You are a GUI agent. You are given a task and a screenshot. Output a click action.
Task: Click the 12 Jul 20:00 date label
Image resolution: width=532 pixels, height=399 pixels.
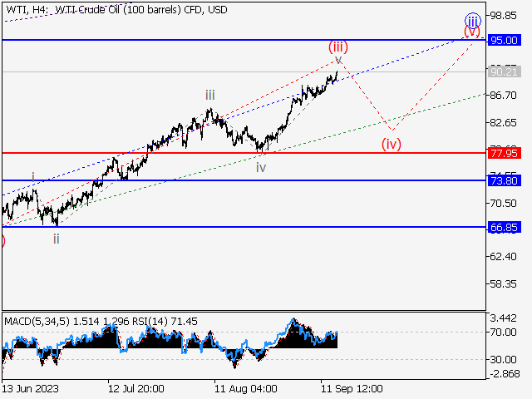pyautogui.click(x=136, y=388)
